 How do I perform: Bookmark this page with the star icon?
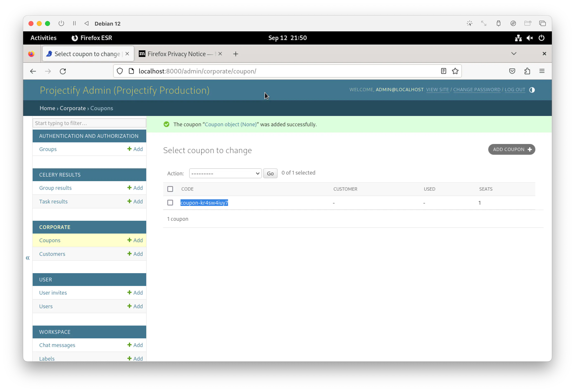[x=455, y=71]
